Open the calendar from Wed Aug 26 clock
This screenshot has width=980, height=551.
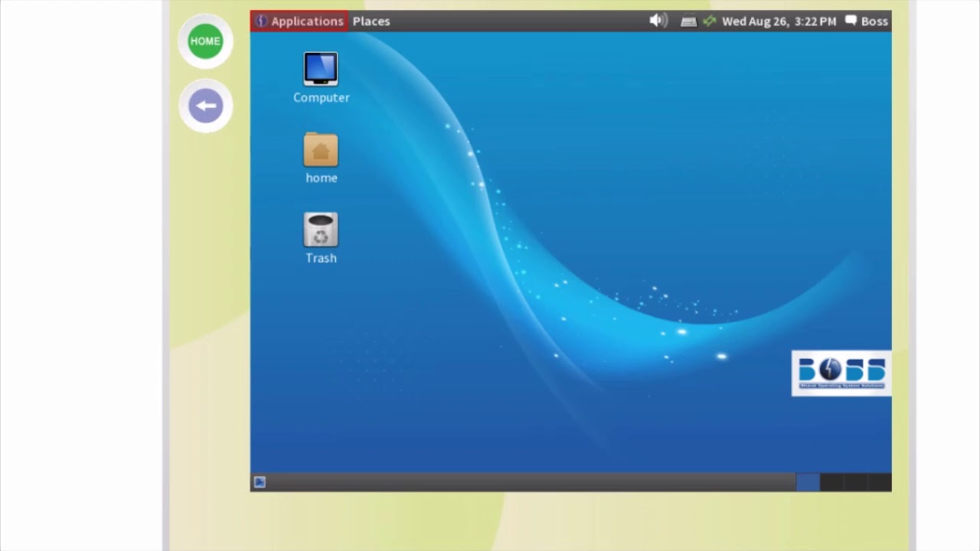pos(779,21)
